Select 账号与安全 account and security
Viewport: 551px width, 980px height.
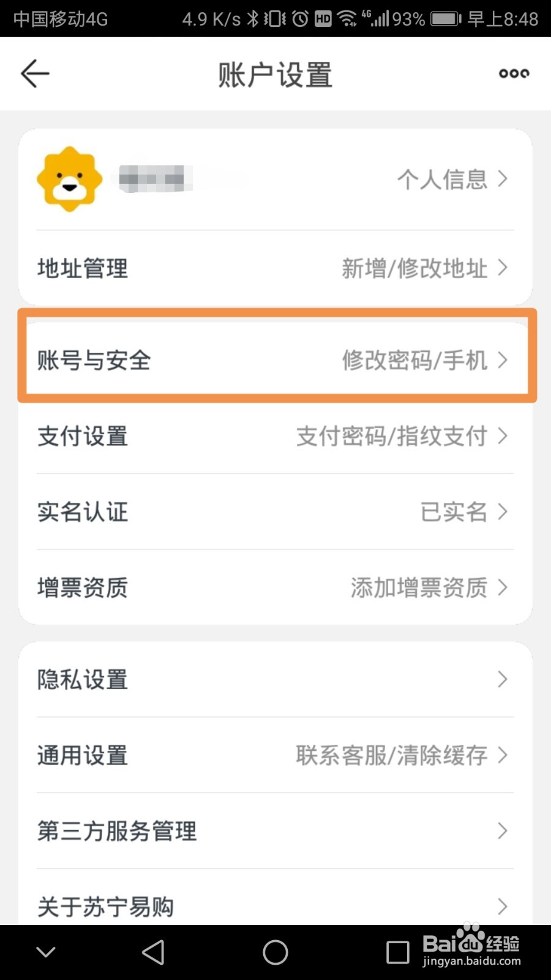click(x=94, y=360)
